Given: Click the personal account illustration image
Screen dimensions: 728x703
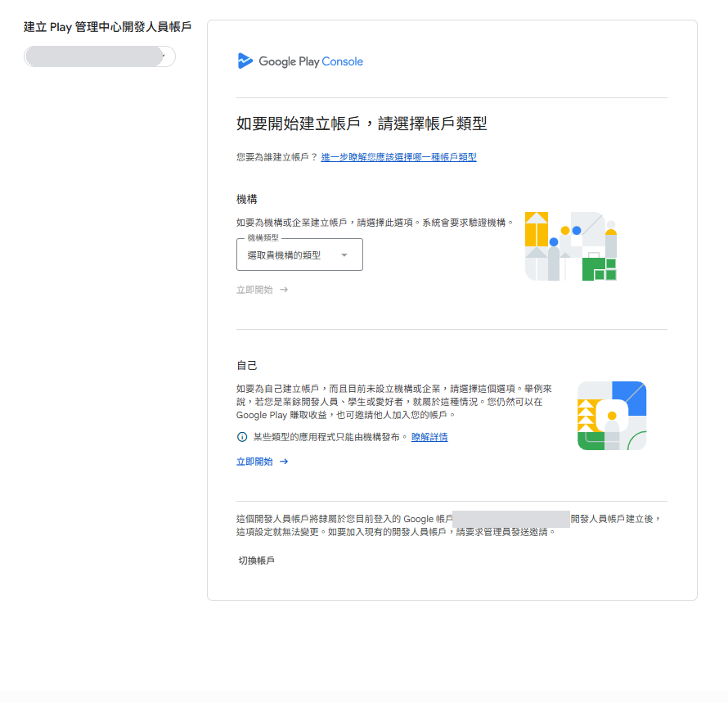Looking at the screenshot, I should [x=612, y=416].
